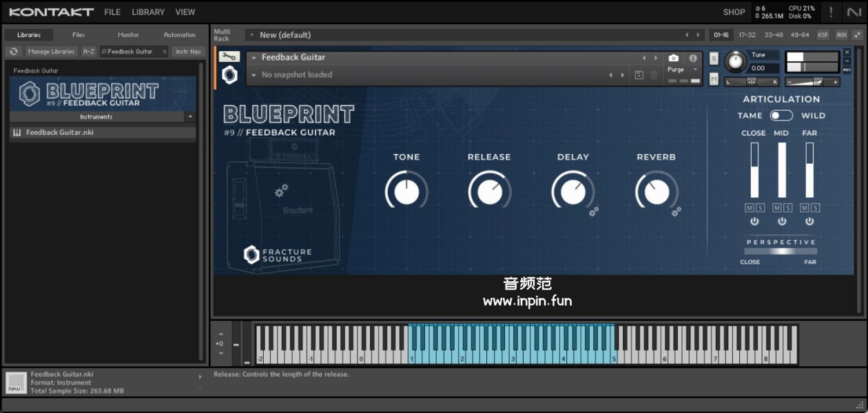Save snapshot with the floppy disk icon
The image size is (868, 413).
point(639,75)
